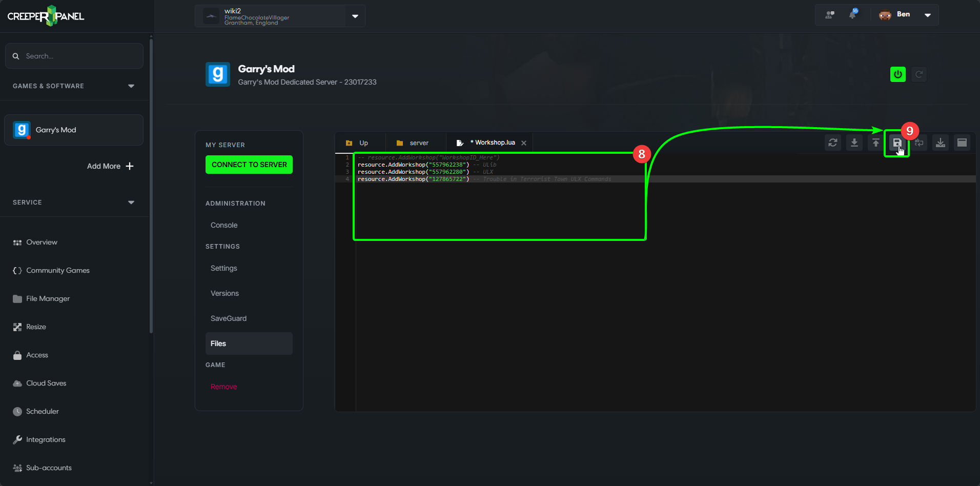Open the Scheduler link
This screenshot has width=980, height=486.
coord(43,412)
